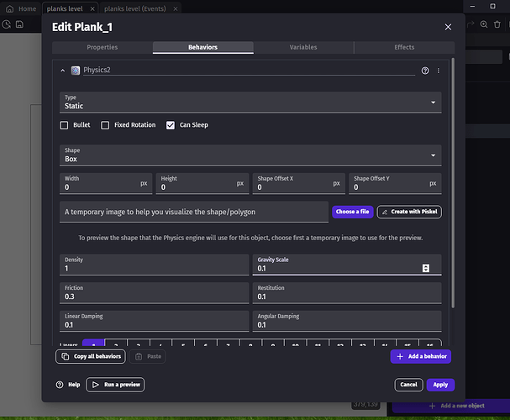
Task: Close the planks level tab
Action: pyautogui.click(x=92, y=8)
